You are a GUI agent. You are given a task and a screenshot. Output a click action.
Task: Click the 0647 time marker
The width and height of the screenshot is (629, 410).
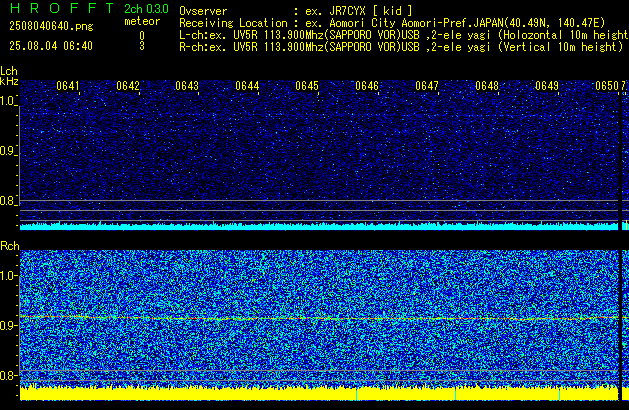427,86
